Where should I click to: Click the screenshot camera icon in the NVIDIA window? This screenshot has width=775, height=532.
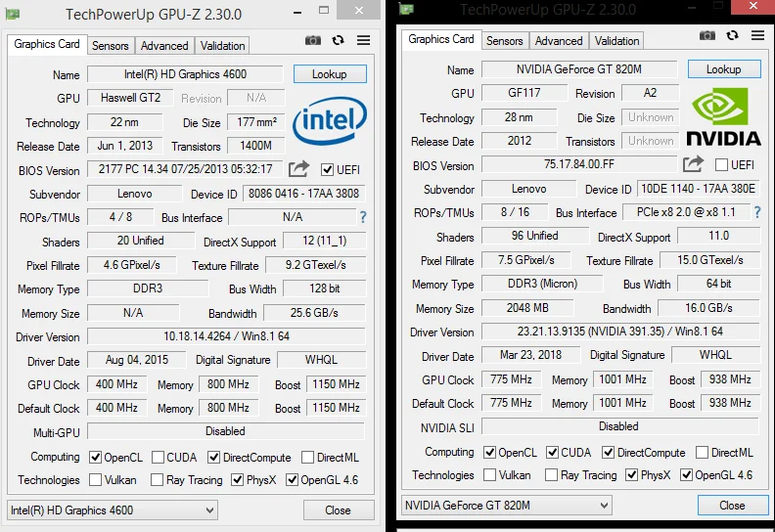tap(707, 35)
